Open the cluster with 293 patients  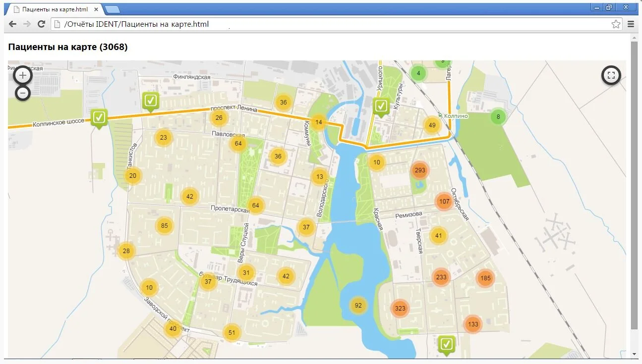[420, 170]
